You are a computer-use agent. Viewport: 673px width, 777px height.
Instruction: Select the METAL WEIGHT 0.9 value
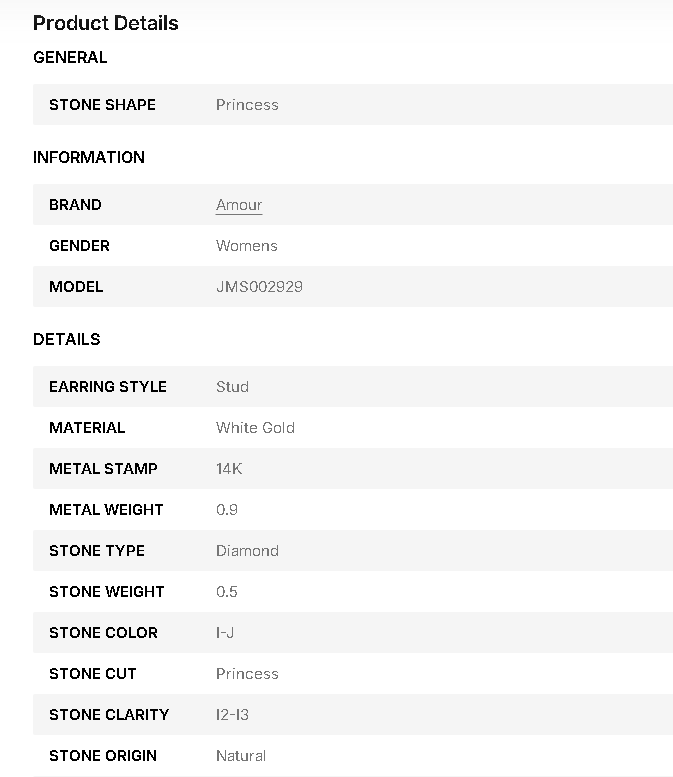[227, 510]
